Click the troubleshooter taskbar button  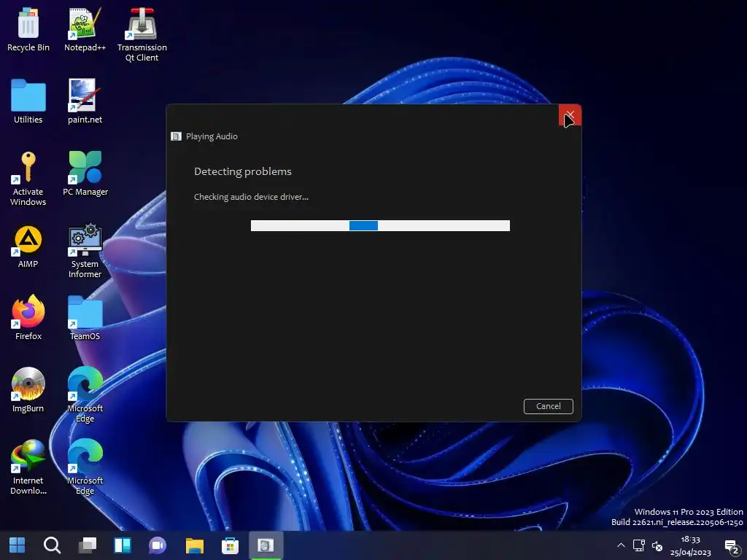coord(266,545)
